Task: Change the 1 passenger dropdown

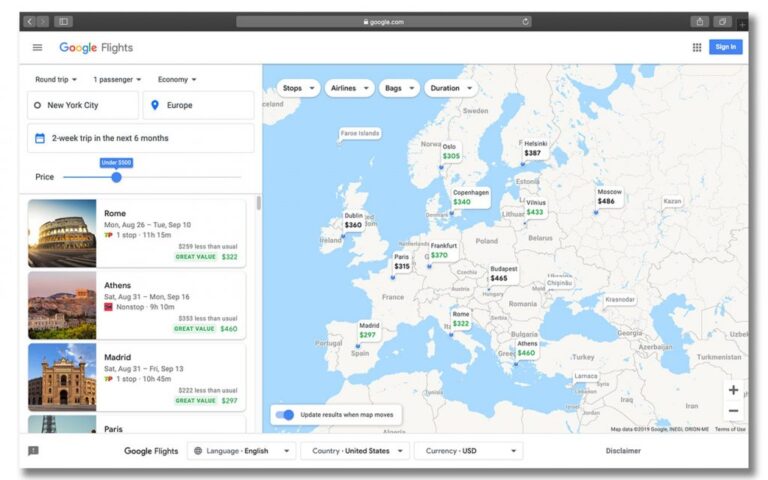Action: click(x=117, y=79)
